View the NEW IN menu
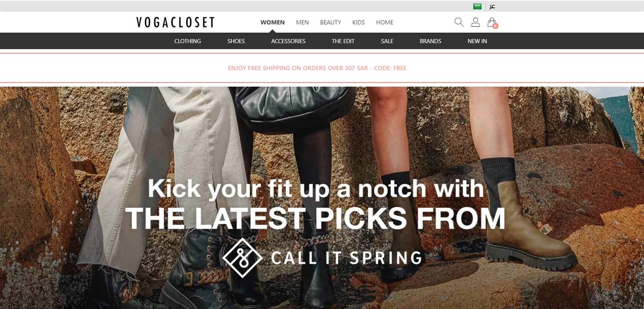This screenshot has width=644, height=309. tap(477, 41)
